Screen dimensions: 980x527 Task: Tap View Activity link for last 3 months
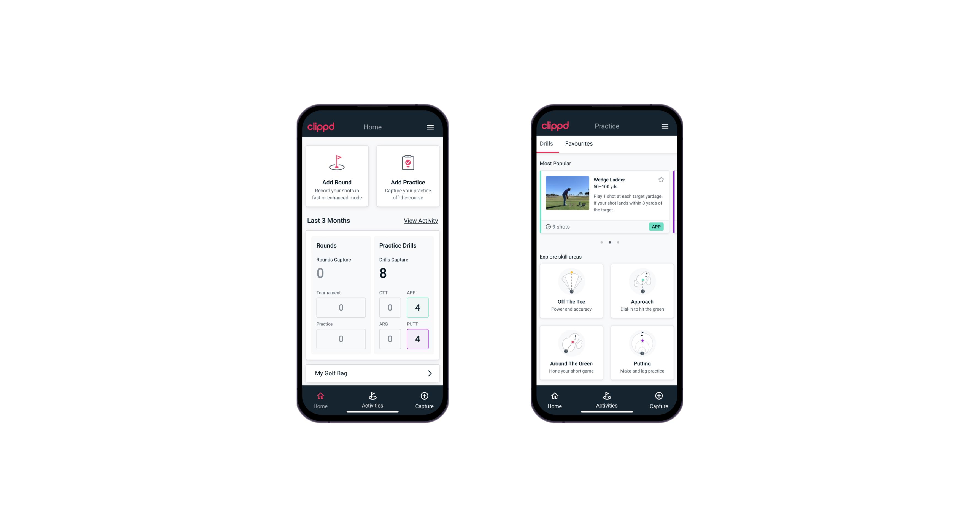(x=421, y=220)
